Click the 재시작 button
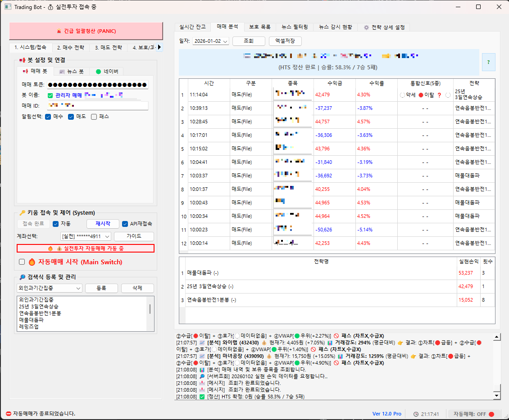Screen dimensions: 509x420 pyautogui.click(x=103, y=224)
